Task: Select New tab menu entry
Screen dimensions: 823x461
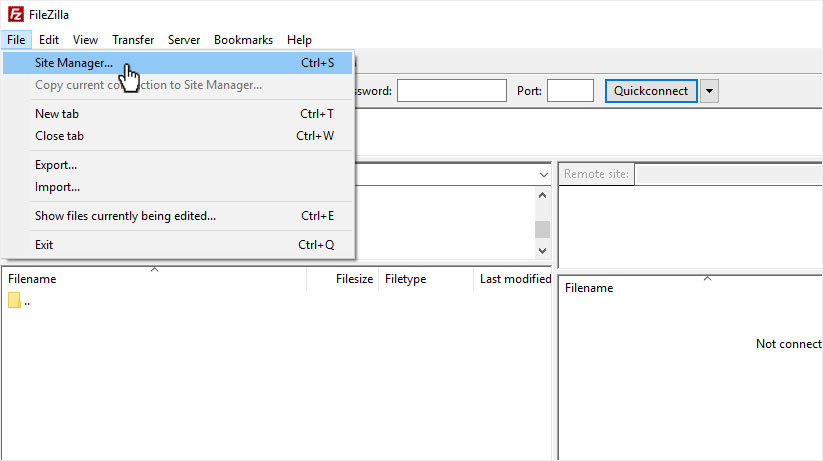Action: (178, 114)
